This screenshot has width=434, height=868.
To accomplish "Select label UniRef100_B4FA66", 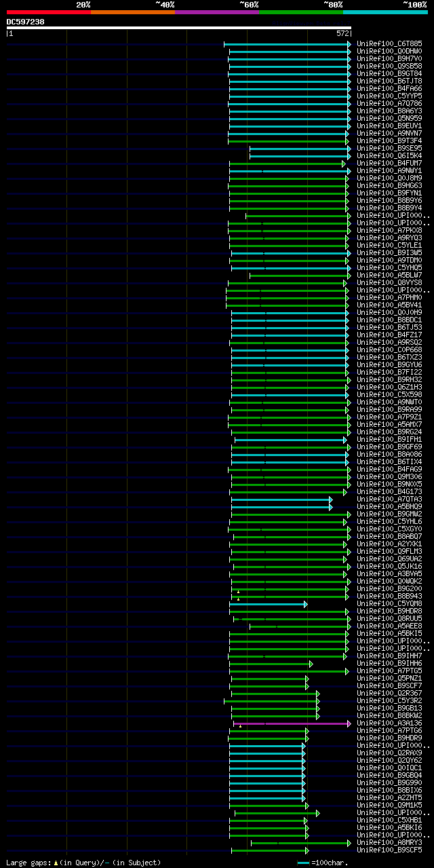I will (x=391, y=88).
